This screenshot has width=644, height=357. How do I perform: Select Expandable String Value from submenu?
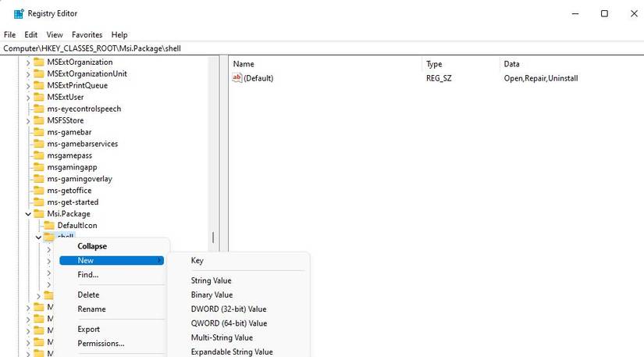(x=232, y=352)
